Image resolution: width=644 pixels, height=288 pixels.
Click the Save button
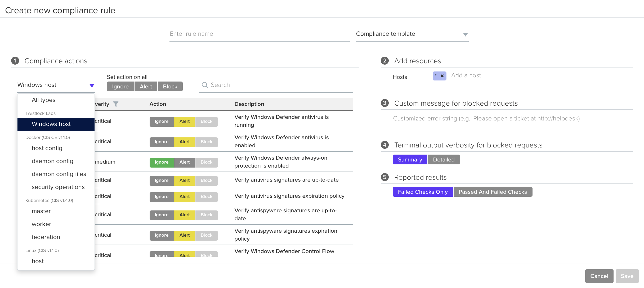tap(627, 276)
